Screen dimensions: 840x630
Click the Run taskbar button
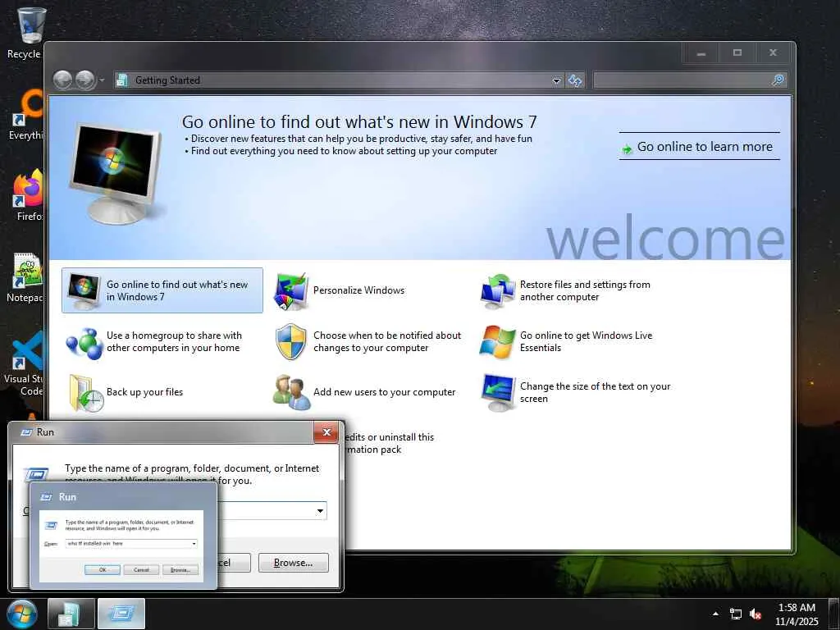point(121,614)
